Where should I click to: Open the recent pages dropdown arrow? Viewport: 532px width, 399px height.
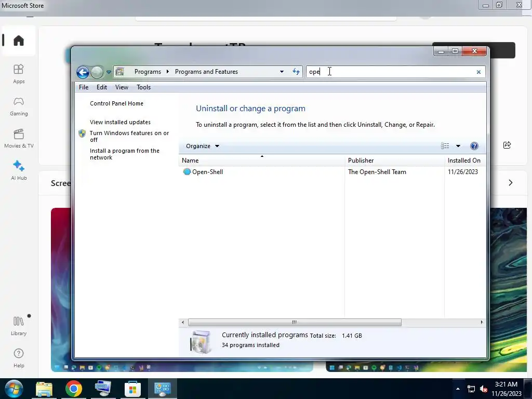109,72
